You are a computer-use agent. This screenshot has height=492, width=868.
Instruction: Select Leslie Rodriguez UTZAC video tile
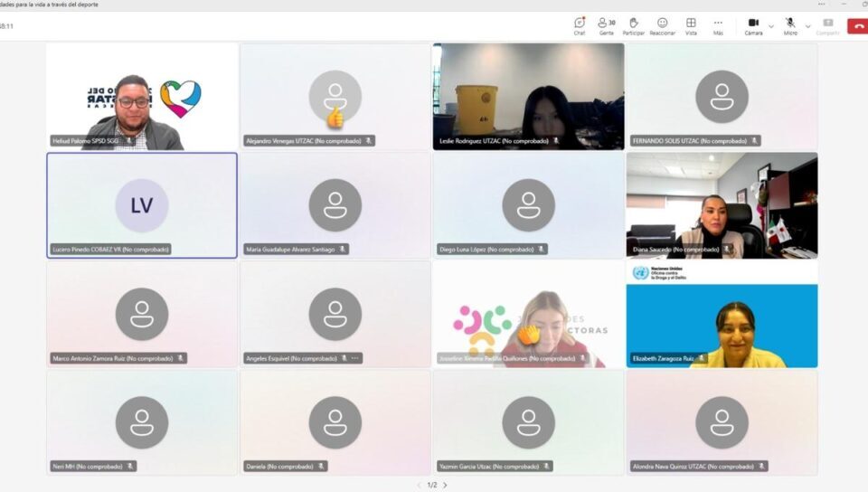pyautogui.click(x=528, y=95)
